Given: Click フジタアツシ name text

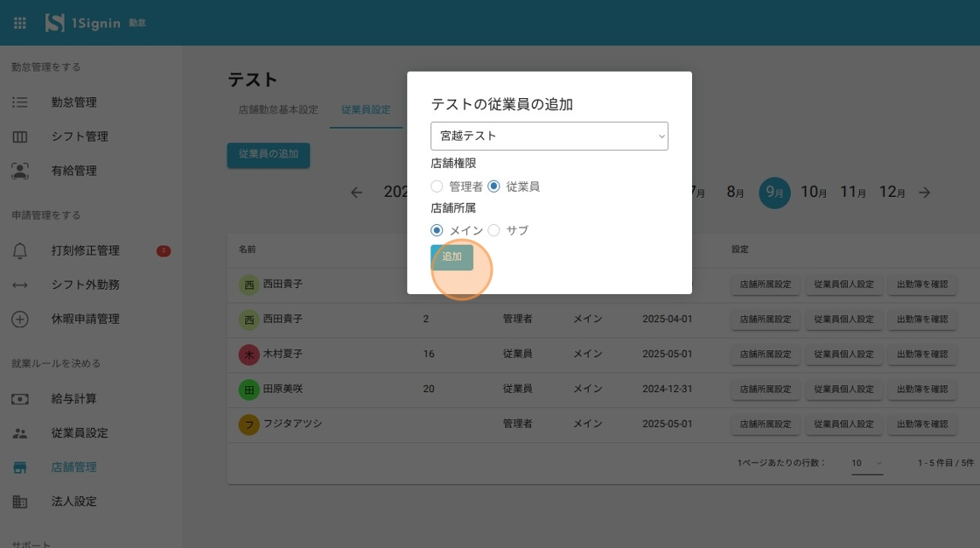Looking at the screenshot, I should coord(292,424).
